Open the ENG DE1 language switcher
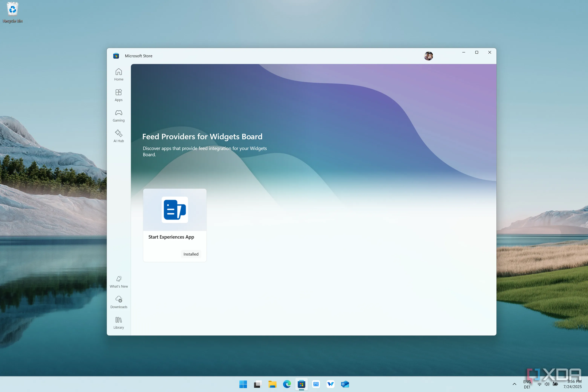Screen dimensions: 588x392 click(x=527, y=384)
